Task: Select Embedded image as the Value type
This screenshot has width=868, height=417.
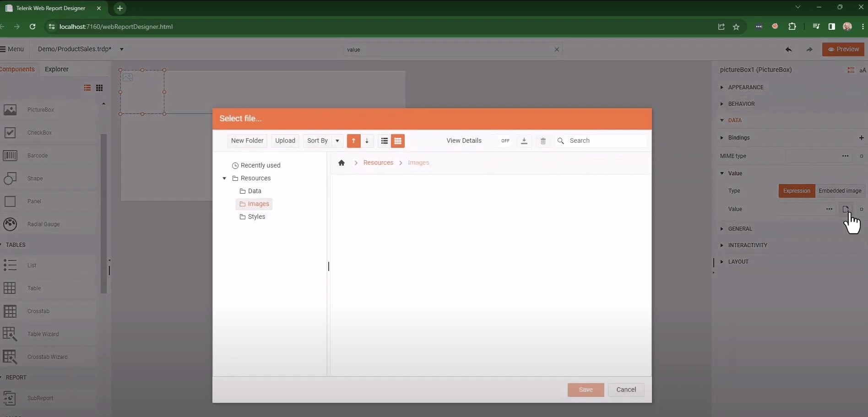Action: [841, 191]
